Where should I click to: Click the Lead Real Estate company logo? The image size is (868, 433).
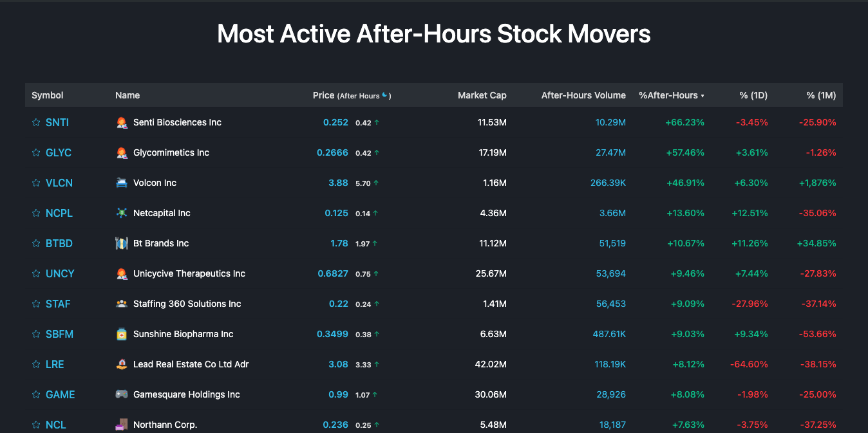click(122, 364)
